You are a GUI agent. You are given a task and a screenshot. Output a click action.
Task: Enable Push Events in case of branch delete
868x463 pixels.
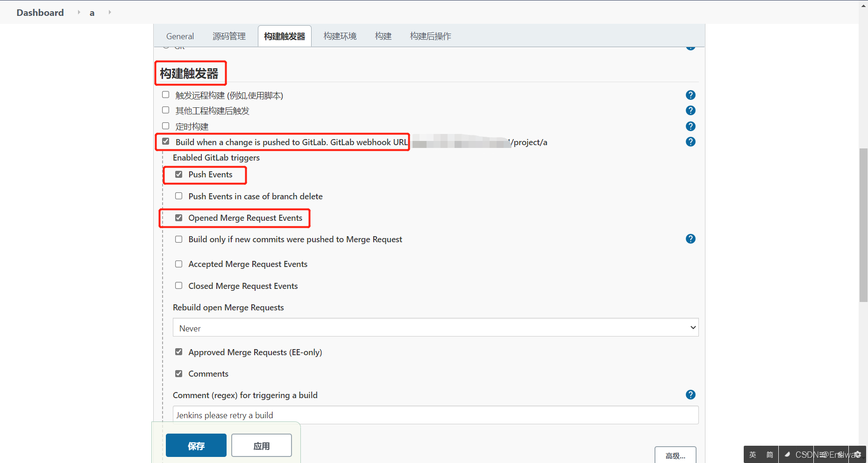click(x=179, y=196)
